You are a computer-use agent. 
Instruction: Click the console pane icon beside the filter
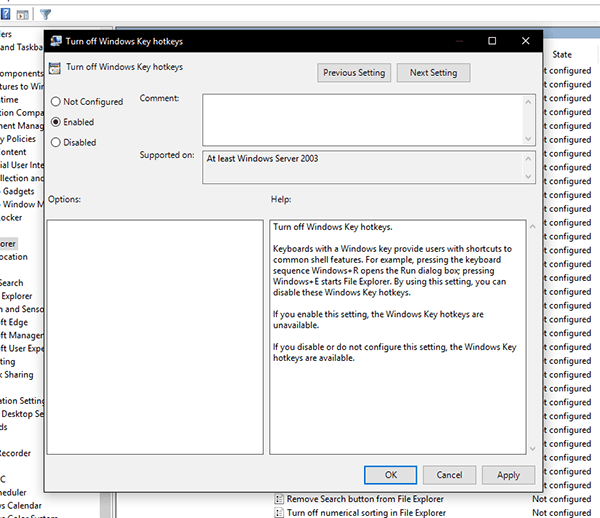point(22,13)
